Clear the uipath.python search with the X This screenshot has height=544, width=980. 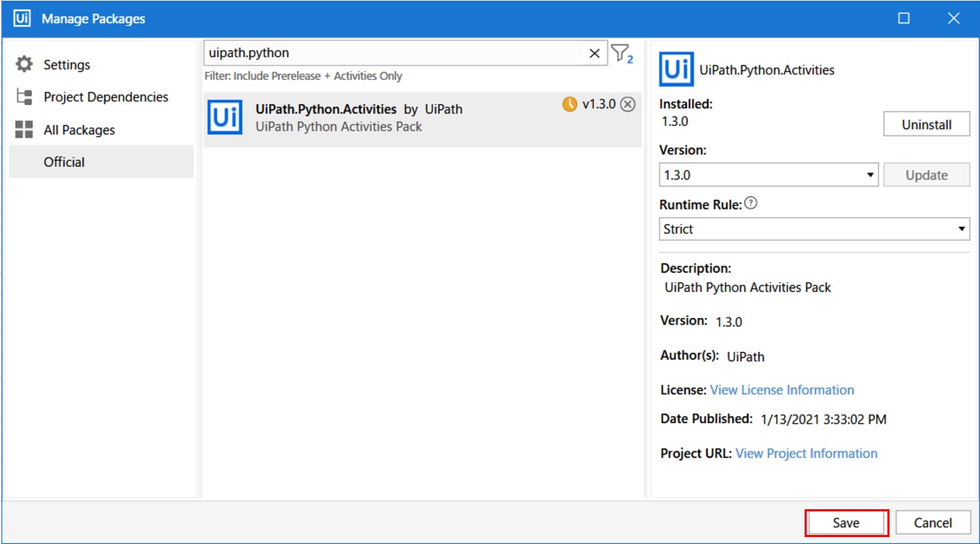click(x=594, y=52)
